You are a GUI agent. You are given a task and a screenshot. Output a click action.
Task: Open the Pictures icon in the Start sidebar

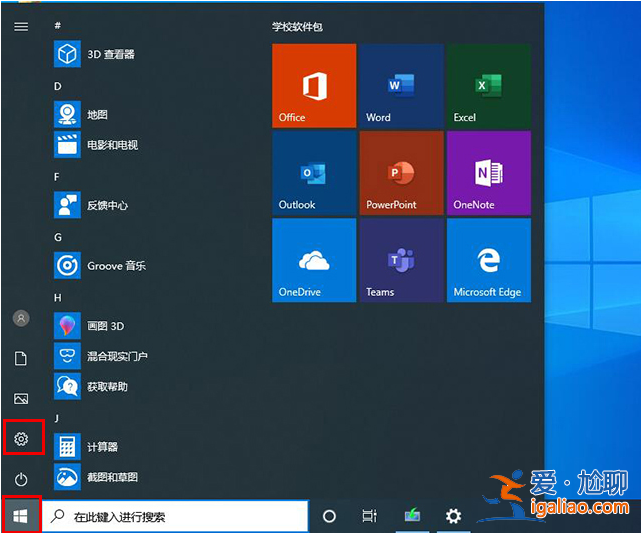[21, 399]
